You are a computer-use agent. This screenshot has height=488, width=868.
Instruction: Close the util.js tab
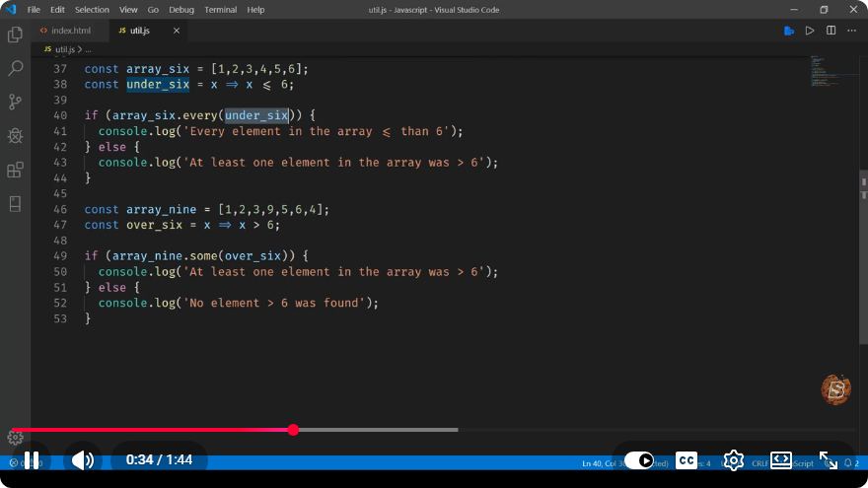(x=176, y=31)
